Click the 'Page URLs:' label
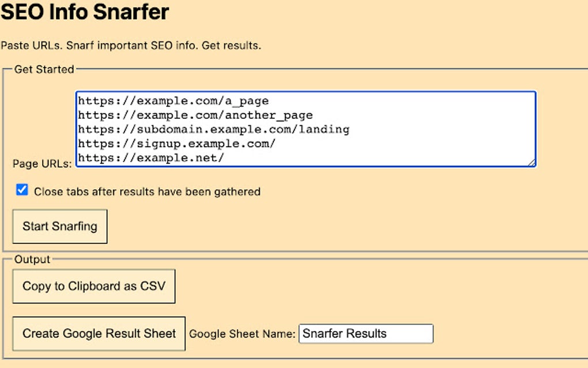This screenshot has height=368, width=588. pos(42,164)
